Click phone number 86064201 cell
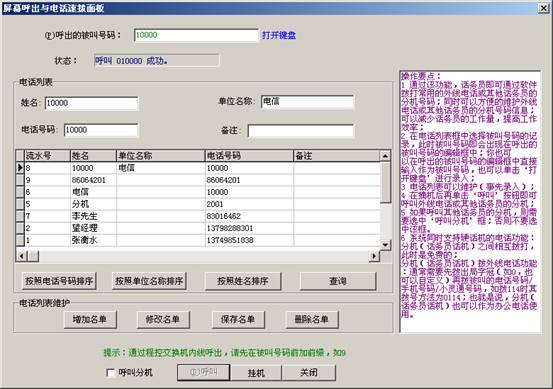553x389 pixels. 249,180
